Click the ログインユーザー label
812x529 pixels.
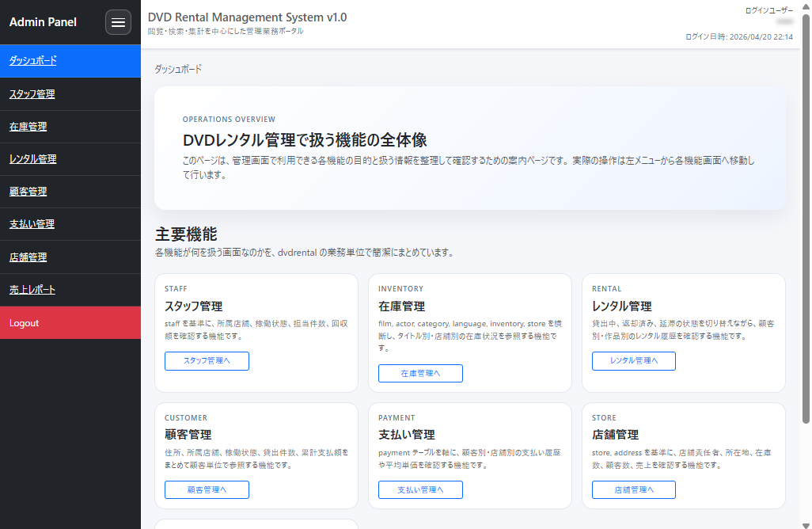(769, 10)
